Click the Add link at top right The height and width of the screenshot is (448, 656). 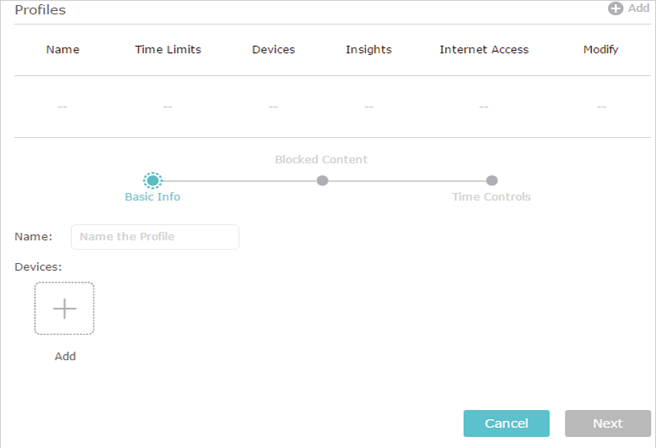click(638, 8)
